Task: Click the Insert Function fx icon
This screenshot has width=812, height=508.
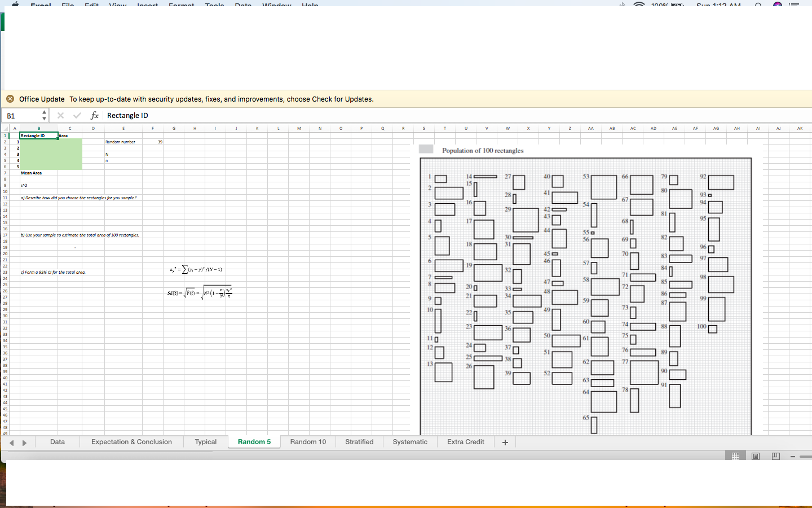Action: (94, 115)
